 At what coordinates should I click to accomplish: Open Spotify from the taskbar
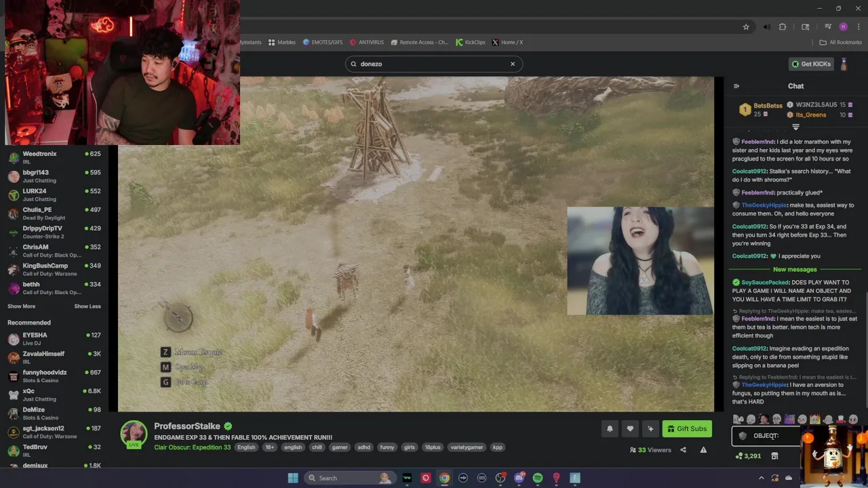[x=538, y=478]
